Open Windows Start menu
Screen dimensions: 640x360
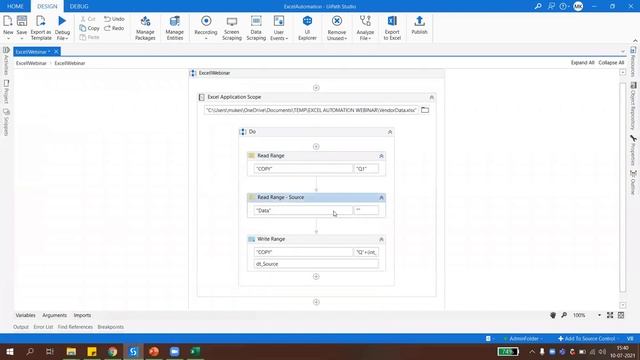pos(9,351)
